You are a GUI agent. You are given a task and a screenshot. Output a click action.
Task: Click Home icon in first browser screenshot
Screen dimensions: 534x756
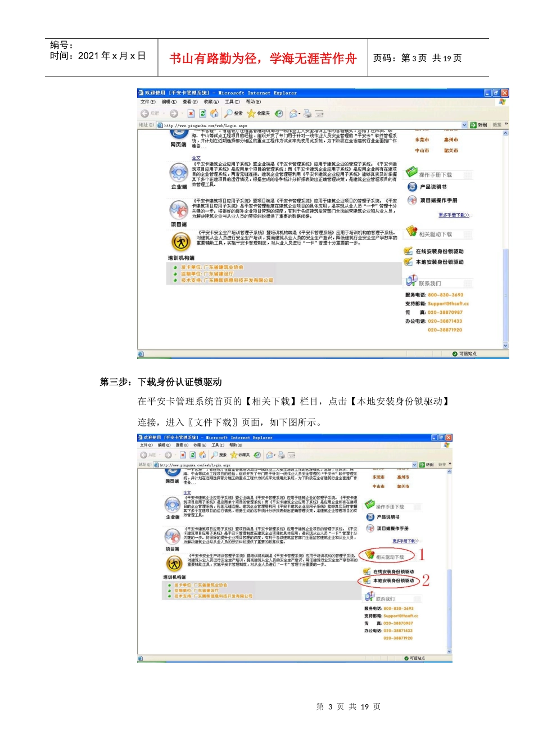214,114
